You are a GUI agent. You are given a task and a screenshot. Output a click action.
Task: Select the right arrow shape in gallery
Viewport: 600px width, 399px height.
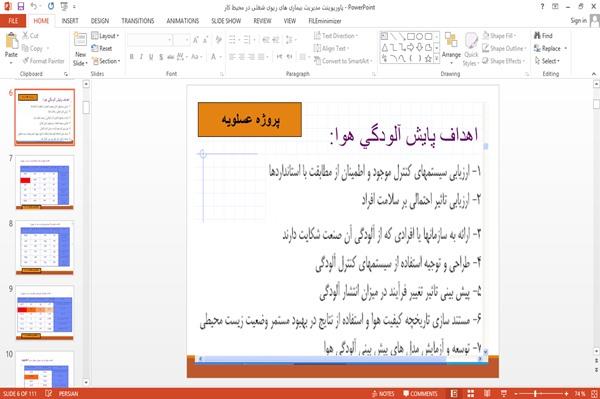[411, 47]
